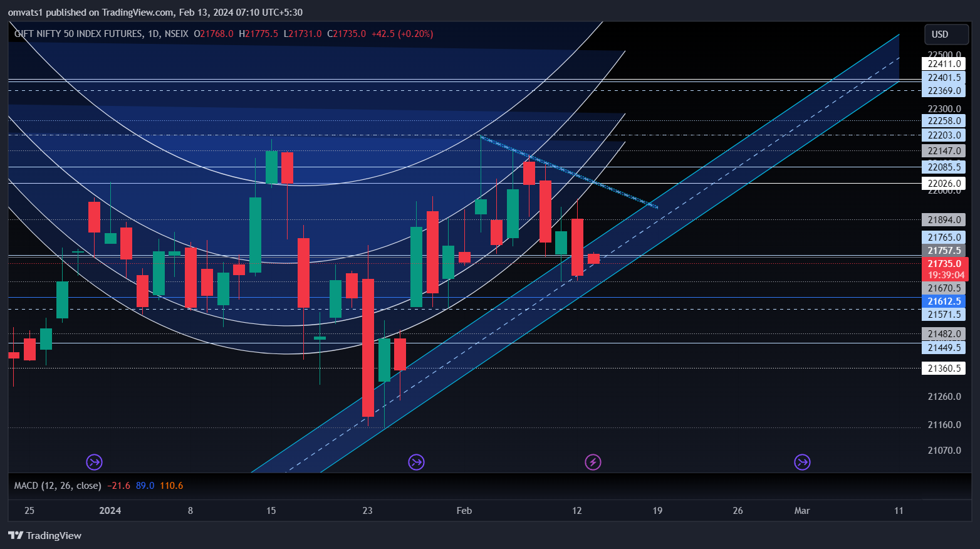Select the 21360.5 price label
980x549 pixels.
944,369
